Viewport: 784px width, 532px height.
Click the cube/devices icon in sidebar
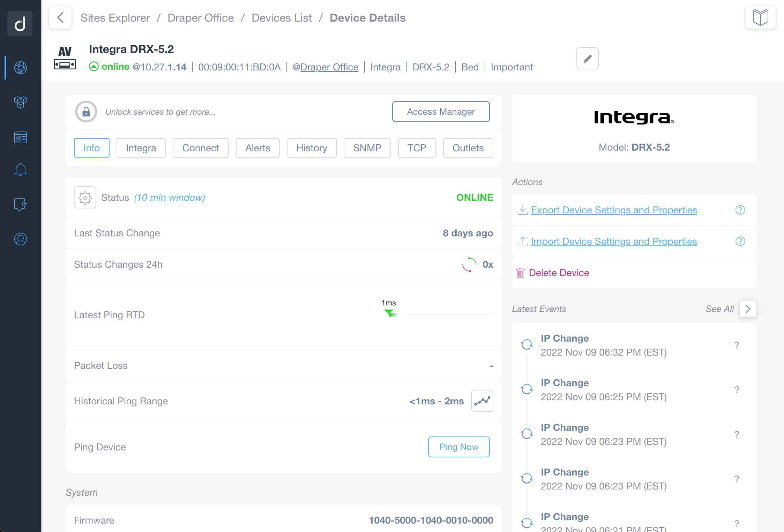[x=21, y=100]
